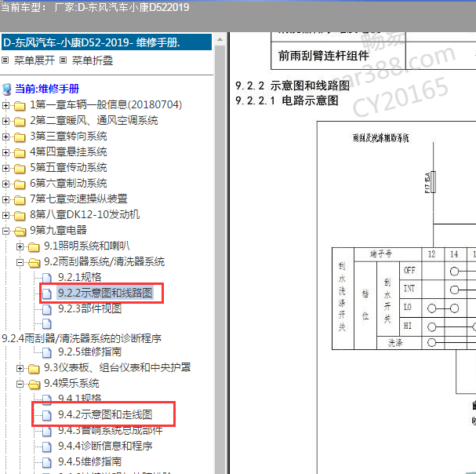
Task: Open 9.4.5维修指南 under 9.4娱乐系统
Action: tap(90, 461)
